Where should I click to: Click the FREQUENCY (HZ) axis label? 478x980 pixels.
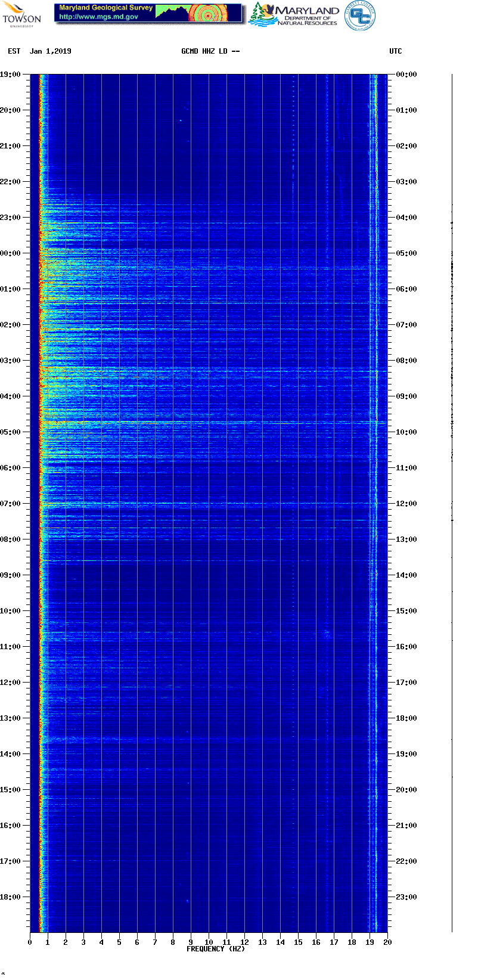click(216, 949)
